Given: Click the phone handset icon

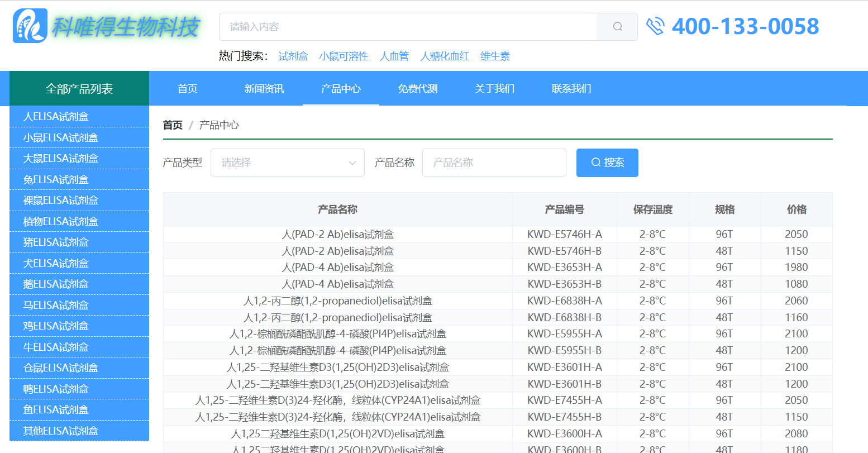Looking at the screenshot, I should coord(655,26).
